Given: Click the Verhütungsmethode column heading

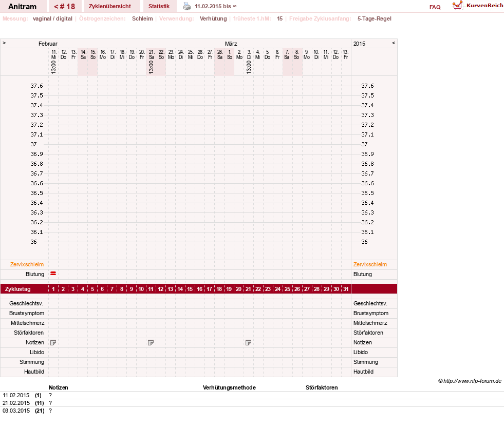Looking at the screenshot, I should pyautogui.click(x=229, y=387).
